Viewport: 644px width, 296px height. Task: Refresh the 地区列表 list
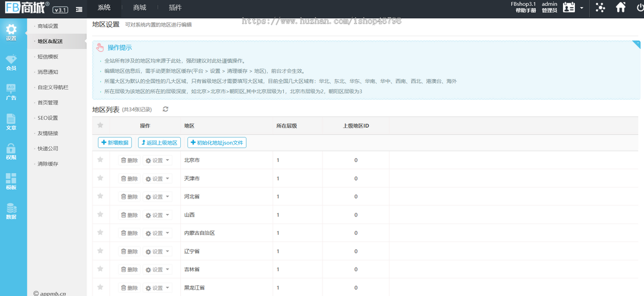click(165, 109)
